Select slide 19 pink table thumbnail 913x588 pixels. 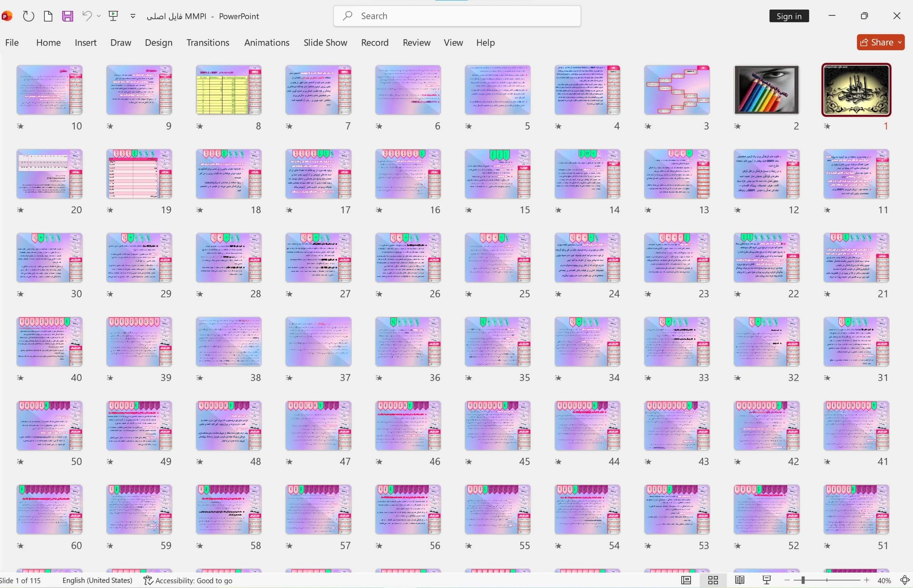tap(139, 174)
